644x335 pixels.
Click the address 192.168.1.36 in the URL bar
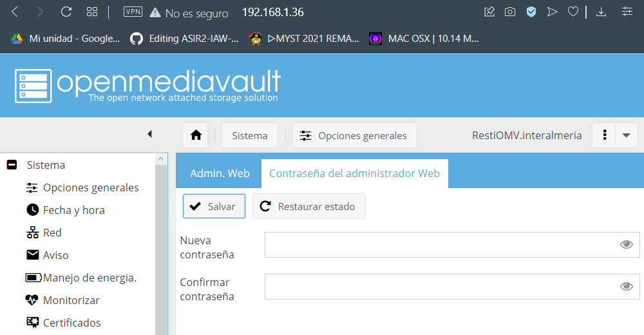tap(273, 12)
